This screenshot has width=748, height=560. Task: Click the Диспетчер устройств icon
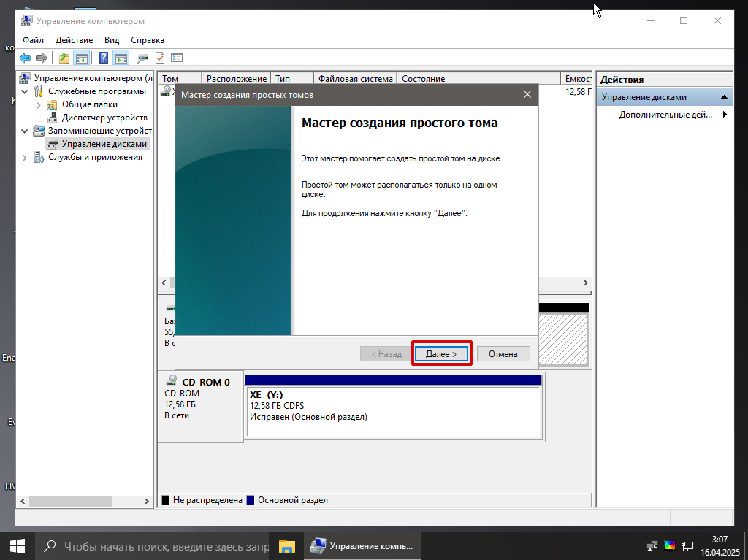click(x=52, y=118)
